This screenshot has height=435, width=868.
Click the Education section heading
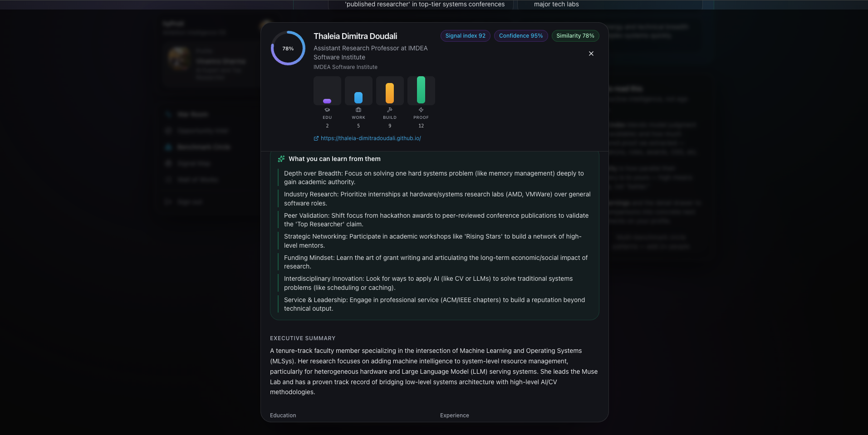point(283,415)
